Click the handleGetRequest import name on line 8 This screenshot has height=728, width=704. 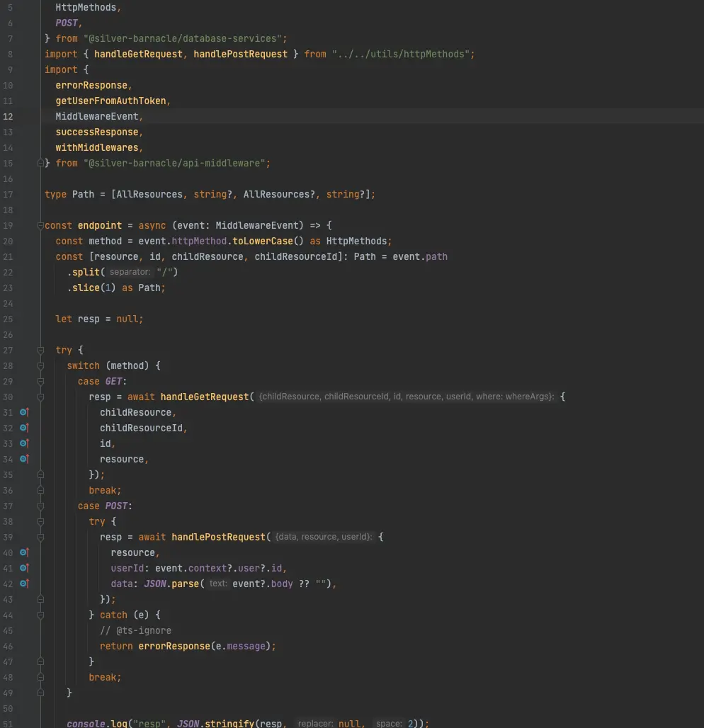coord(138,55)
